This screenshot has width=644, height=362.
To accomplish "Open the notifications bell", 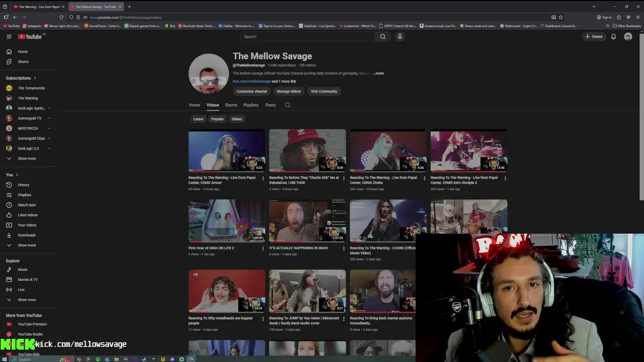I will click(x=613, y=36).
